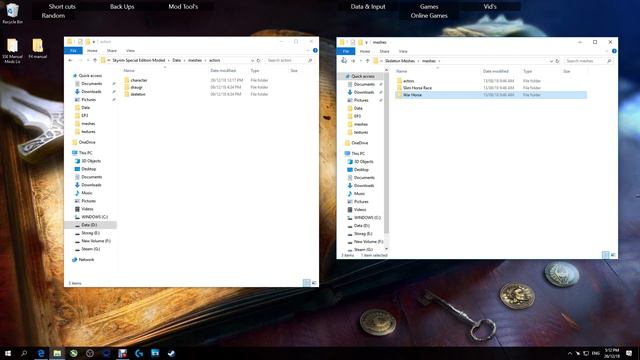Click the Windows Start button
The width and height of the screenshot is (640, 360).
[x=8, y=353]
